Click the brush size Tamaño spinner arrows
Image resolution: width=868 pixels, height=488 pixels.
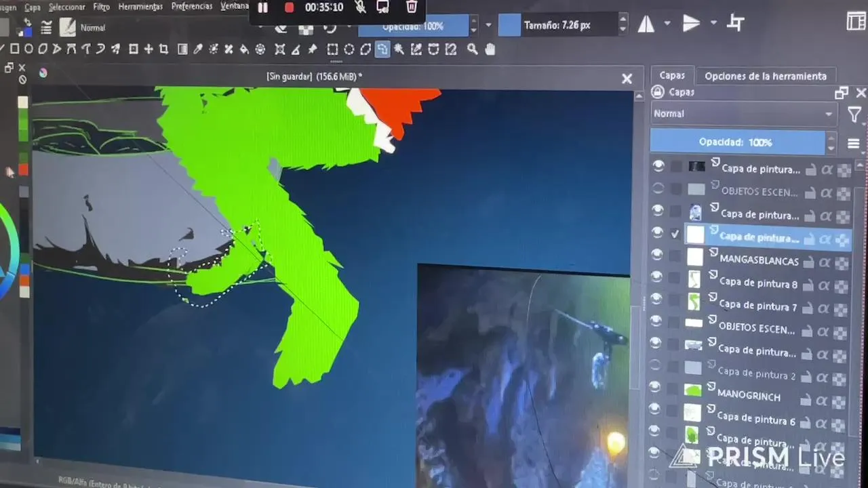coord(623,25)
